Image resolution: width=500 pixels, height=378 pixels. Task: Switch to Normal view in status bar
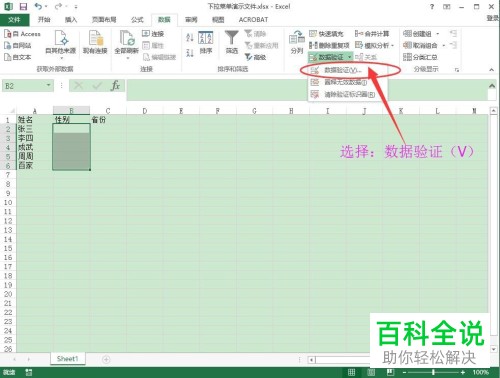point(351,372)
